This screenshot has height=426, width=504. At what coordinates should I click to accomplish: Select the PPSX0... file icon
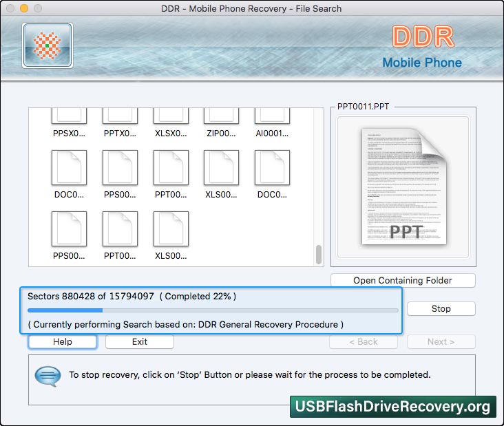[x=69, y=116]
